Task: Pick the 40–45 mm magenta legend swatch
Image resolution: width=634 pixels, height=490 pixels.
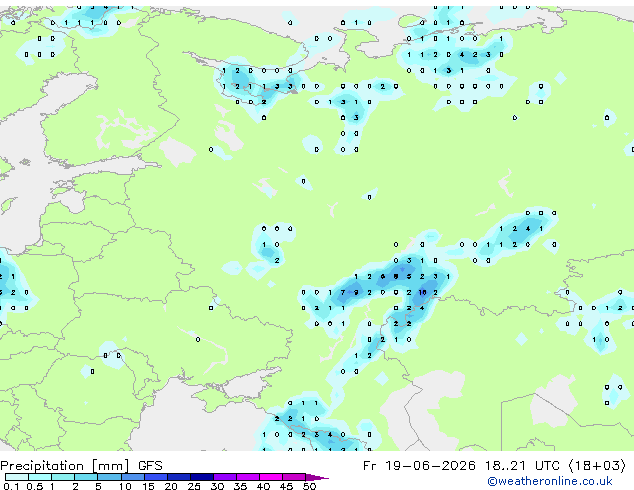Action: click(271, 477)
